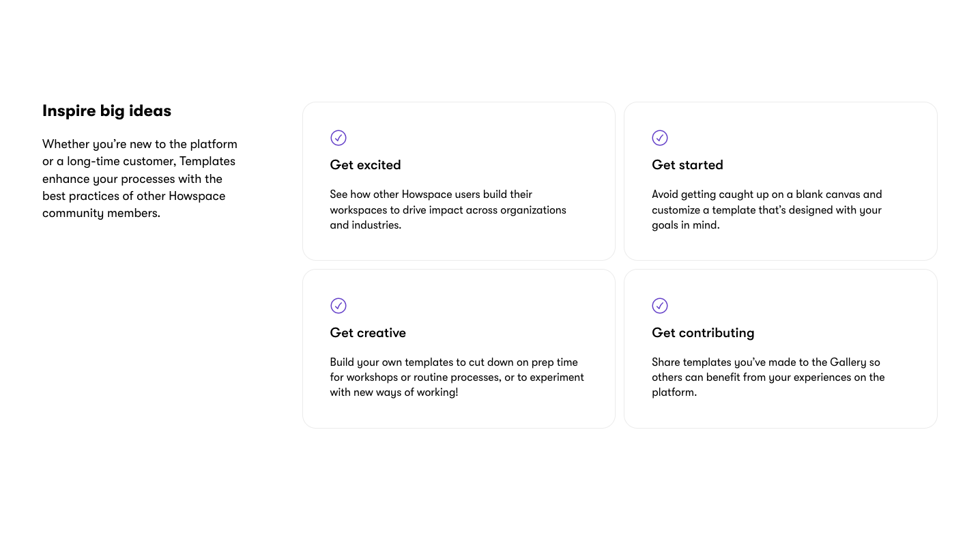Click the description starting "Avoid getting caught up"
The height and width of the screenshot is (533, 980).
point(767,210)
